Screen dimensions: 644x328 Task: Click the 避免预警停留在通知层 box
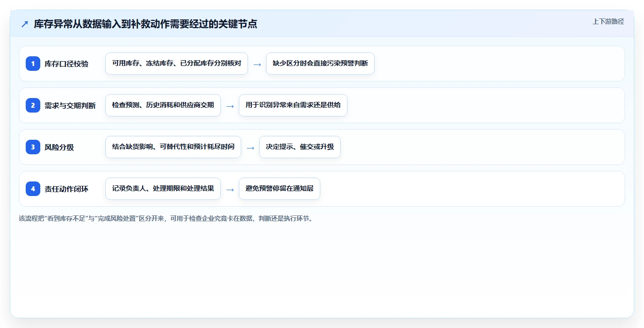(x=280, y=189)
